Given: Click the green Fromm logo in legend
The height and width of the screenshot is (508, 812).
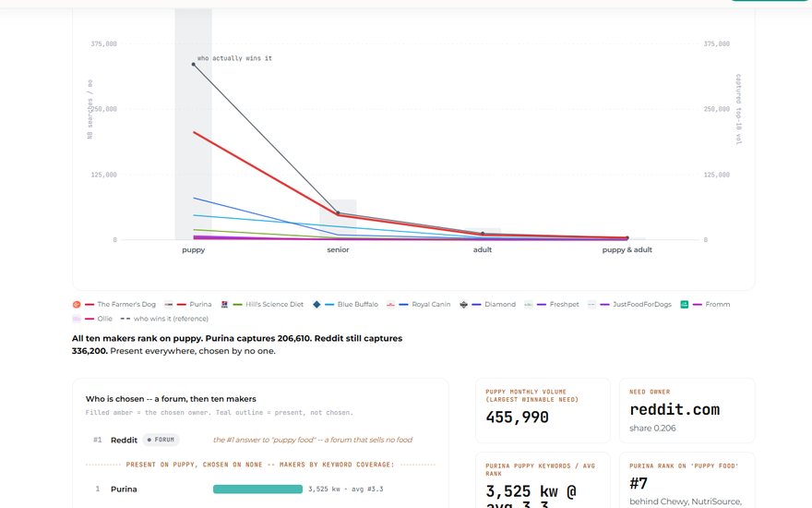Looking at the screenshot, I should 684,304.
